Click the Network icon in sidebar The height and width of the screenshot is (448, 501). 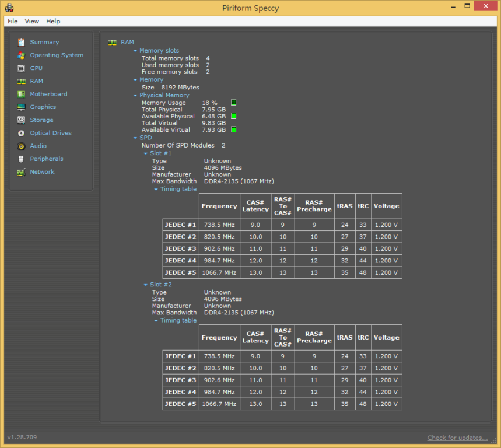click(21, 172)
